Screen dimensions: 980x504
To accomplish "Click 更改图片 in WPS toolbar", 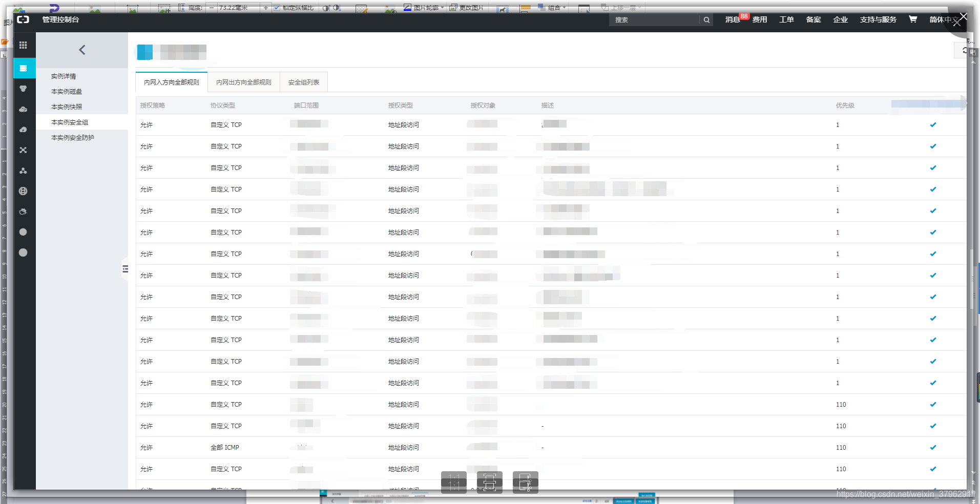I will (x=467, y=8).
